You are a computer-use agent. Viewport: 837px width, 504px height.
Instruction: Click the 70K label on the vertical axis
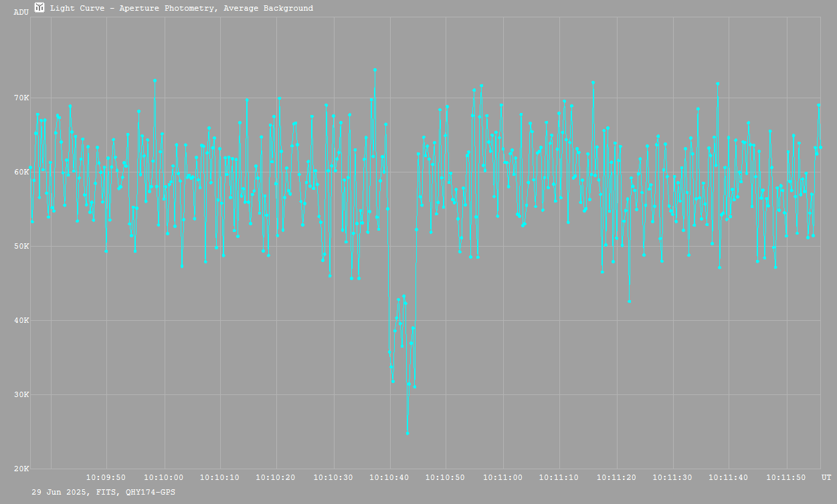click(x=21, y=98)
